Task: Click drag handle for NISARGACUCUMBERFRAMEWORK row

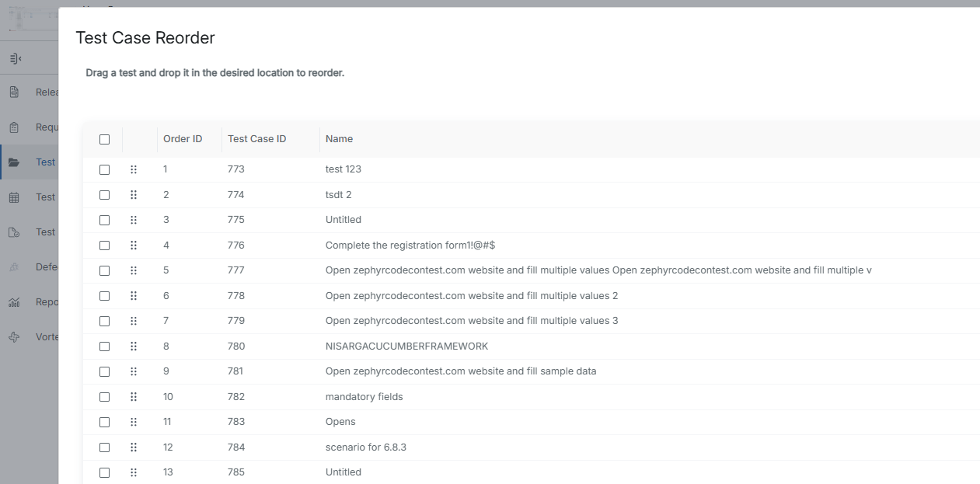Action: click(134, 346)
